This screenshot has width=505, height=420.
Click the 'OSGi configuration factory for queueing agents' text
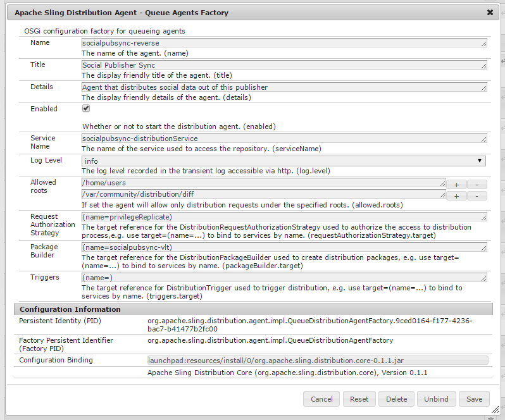click(x=104, y=31)
